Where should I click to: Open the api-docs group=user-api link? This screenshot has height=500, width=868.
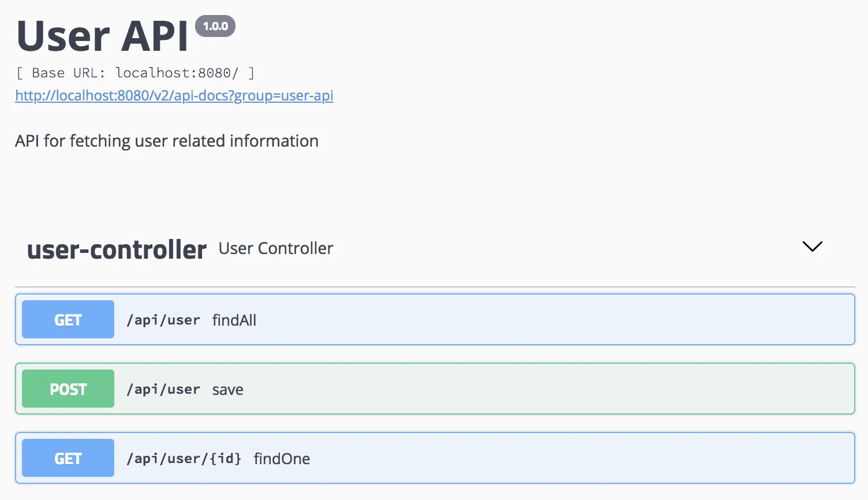coord(174,95)
